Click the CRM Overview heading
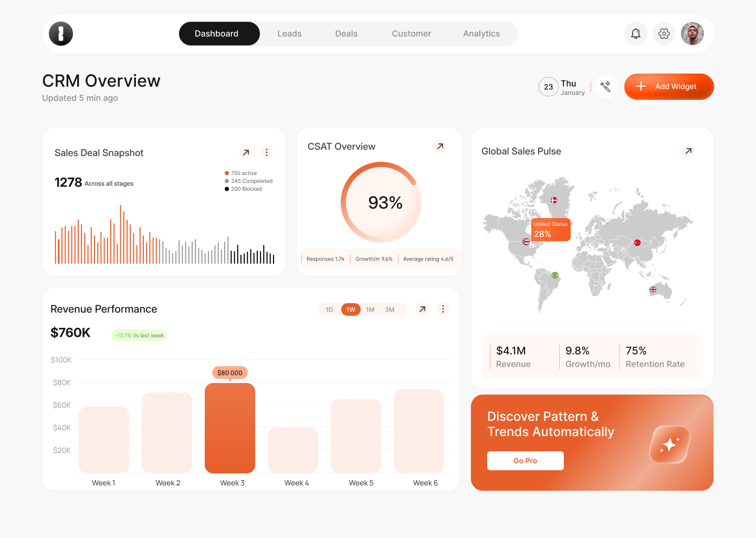This screenshot has height=538, width=756. (101, 81)
